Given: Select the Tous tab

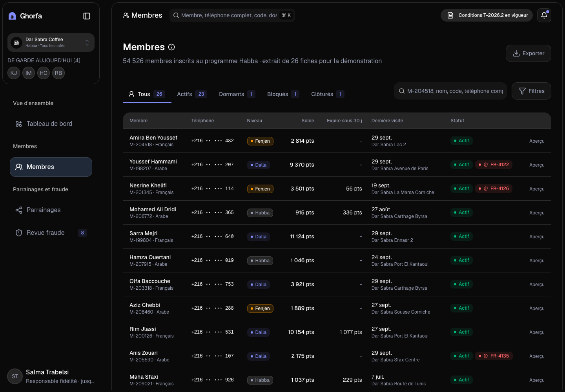Looking at the screenshot, I should pyautogui.click(x=147, y=94).
